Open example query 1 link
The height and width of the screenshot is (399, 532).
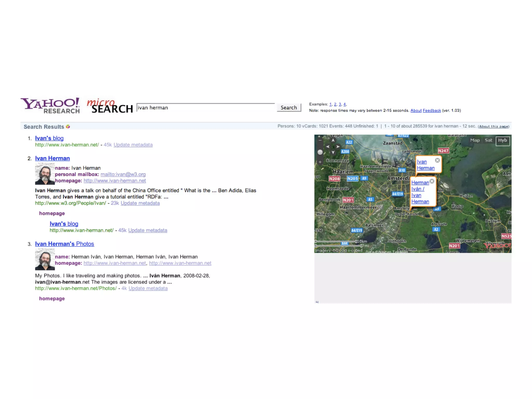point(331,104)
